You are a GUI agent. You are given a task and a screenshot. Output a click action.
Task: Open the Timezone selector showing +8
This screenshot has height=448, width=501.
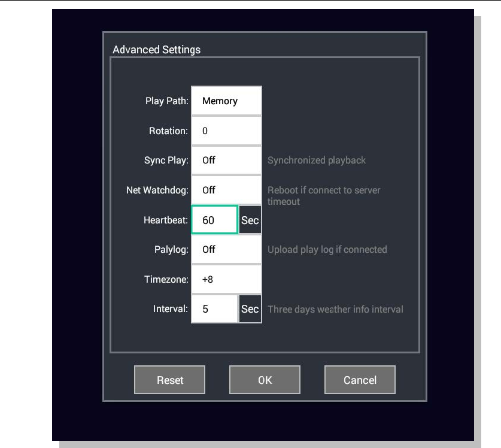tap(226, 279)
